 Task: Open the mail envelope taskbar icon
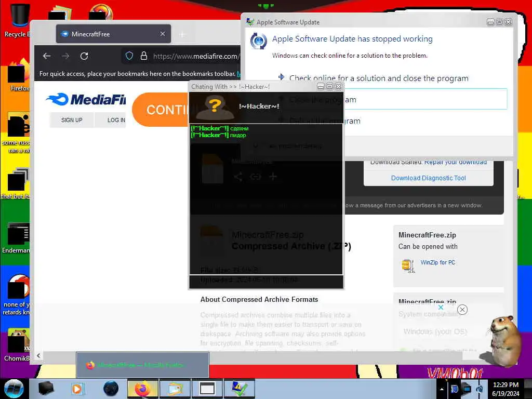click(175, 389)
